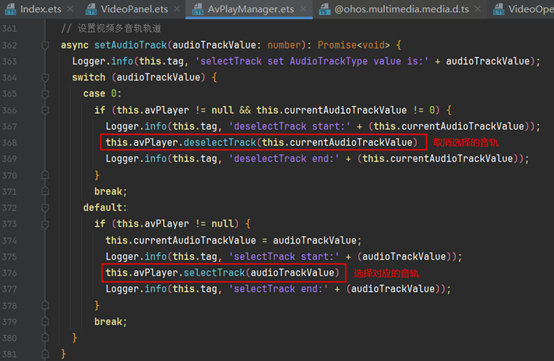
Task: Fold the if block at line 366
Action: [x=45, y=110]
